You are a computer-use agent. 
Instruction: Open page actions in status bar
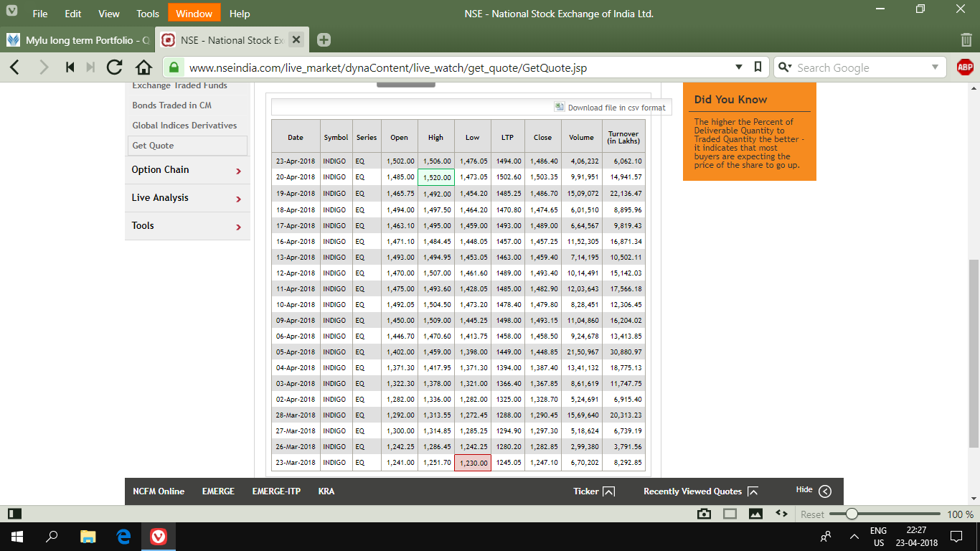[781, 514]
